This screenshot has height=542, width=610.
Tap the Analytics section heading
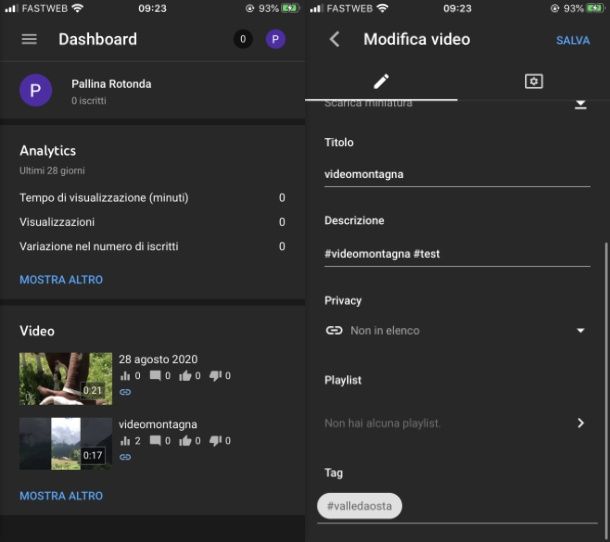48,151
